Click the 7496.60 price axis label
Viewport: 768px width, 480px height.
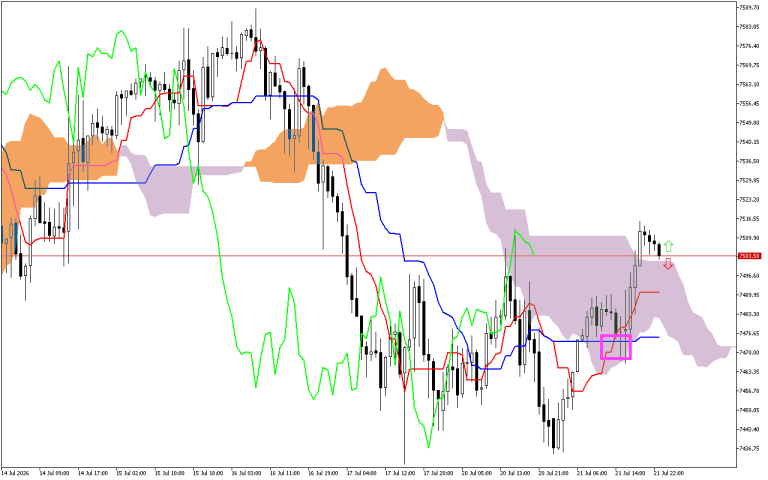(749, 276)
